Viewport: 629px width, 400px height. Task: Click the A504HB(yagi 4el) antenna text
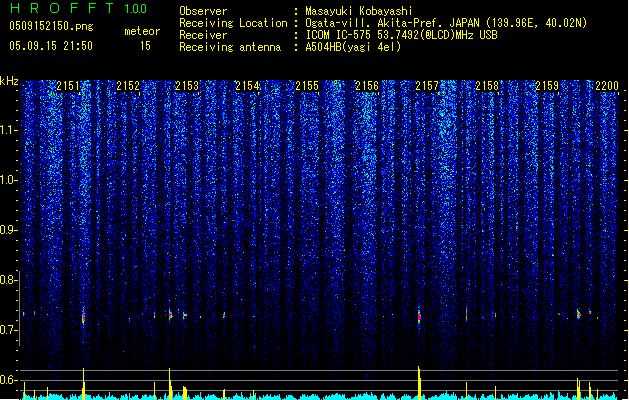click(353, 47)
